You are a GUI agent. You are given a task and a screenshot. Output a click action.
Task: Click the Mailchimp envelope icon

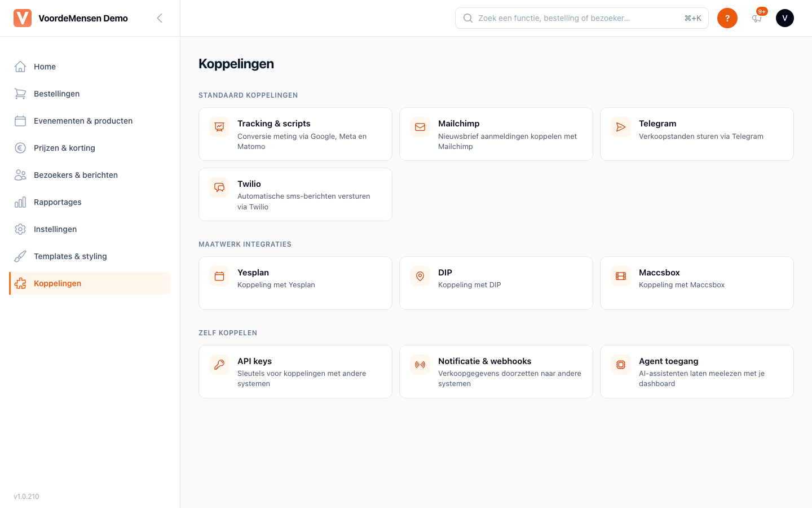[x=420, y=127]
